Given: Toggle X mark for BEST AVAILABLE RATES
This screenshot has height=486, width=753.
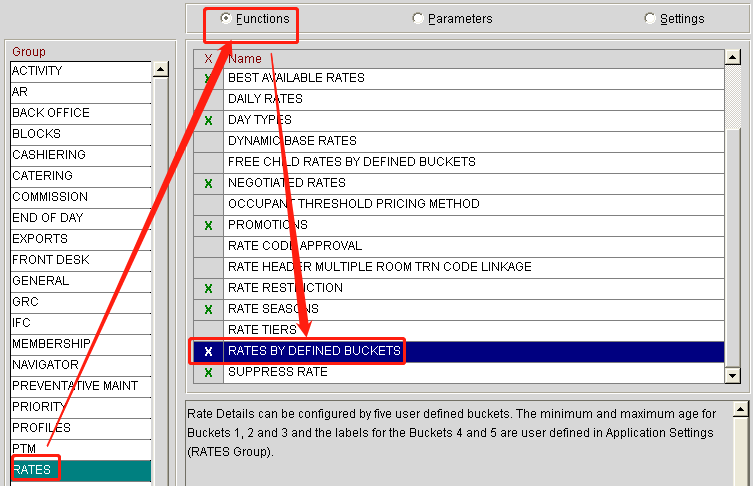Looking at the screenshot, I should coord(208,78).
